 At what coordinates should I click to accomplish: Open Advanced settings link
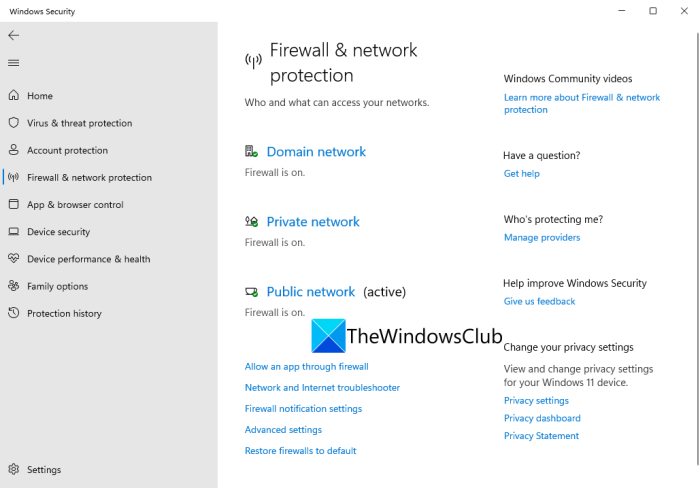[283, 430]
